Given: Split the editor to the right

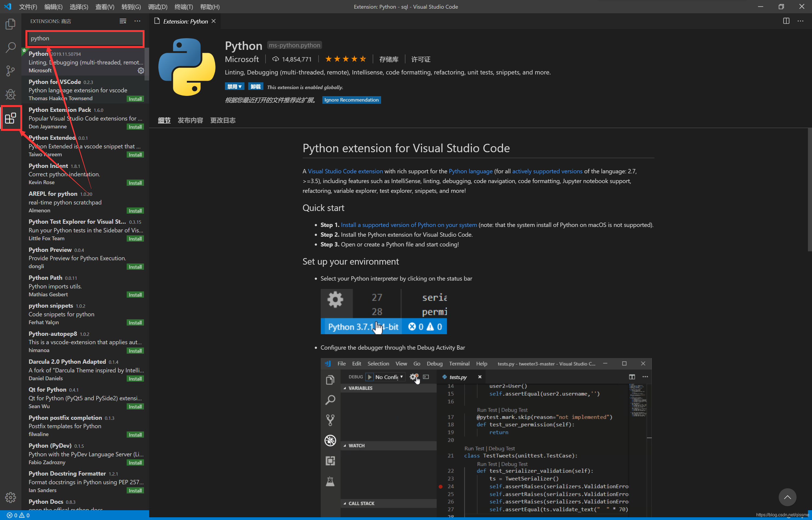Looking at the screenshot, I should [x=786, y=21].
